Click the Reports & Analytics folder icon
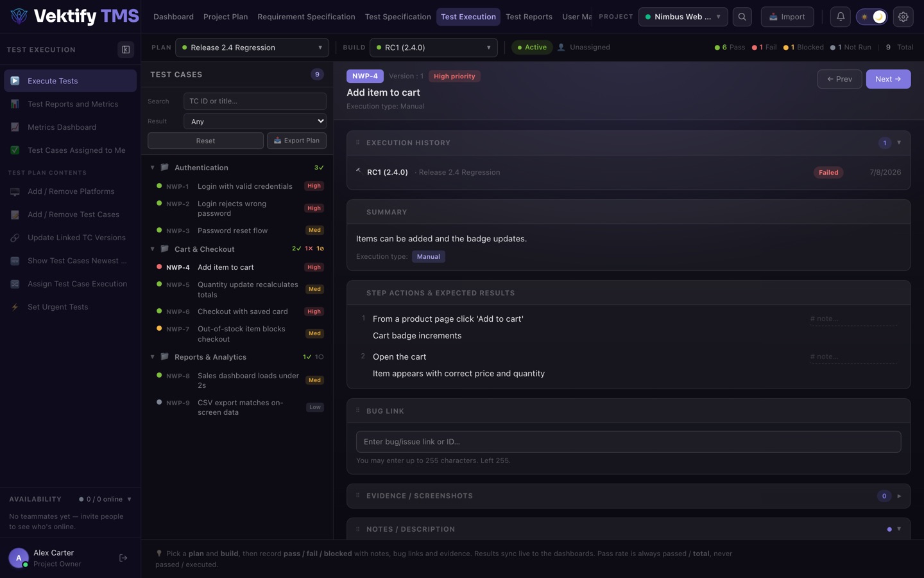The image size is (924, 578). pyautogui.click(x=165, y=357)
